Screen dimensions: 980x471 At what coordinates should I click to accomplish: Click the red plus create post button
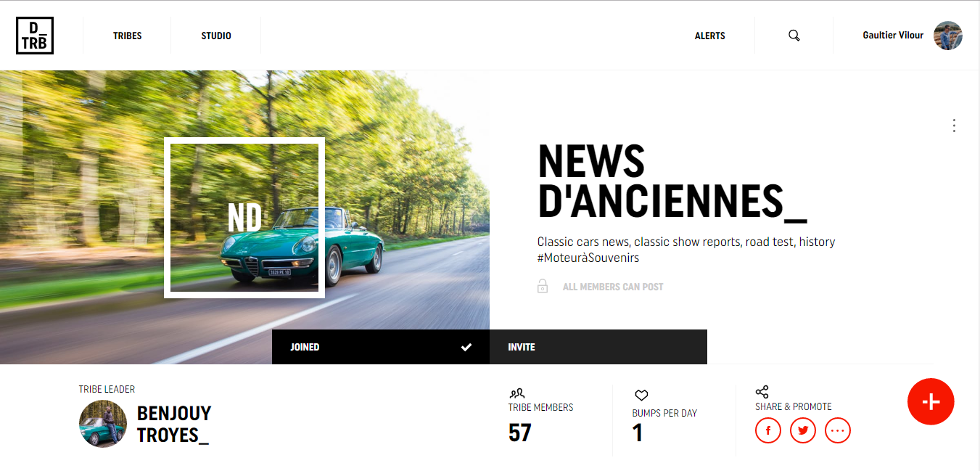click(x=931, y=401)
